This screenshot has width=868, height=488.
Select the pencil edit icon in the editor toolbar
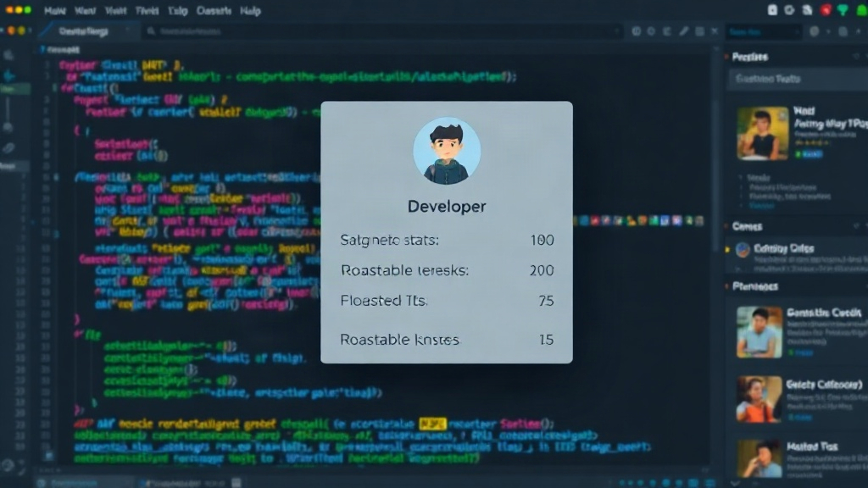684,31
